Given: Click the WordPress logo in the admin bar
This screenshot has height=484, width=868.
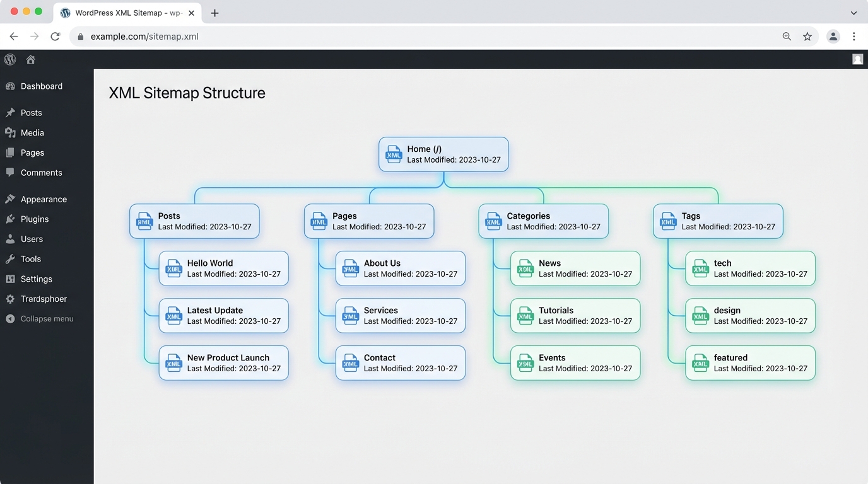Looking at the screenshot, I should (x=9, y=59).
